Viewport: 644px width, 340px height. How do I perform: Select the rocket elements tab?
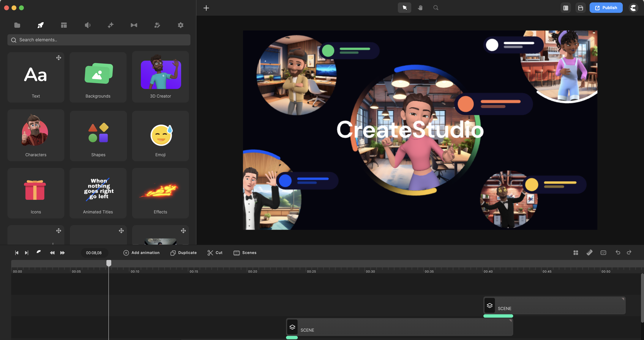pos(40,25)
